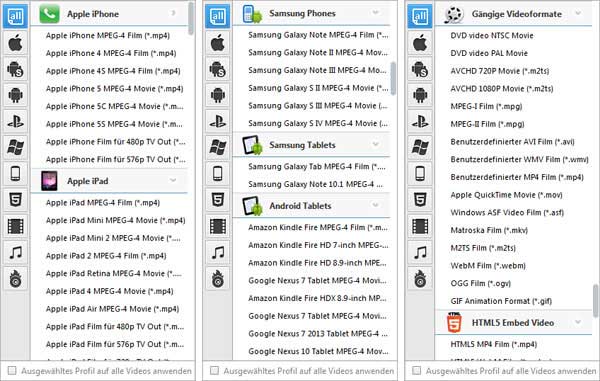Pick 'HTML5 MP4 Film (*.mp4)' profile
Image resolution: width=600 pixels, height=381 pixels.
[494, 344]
